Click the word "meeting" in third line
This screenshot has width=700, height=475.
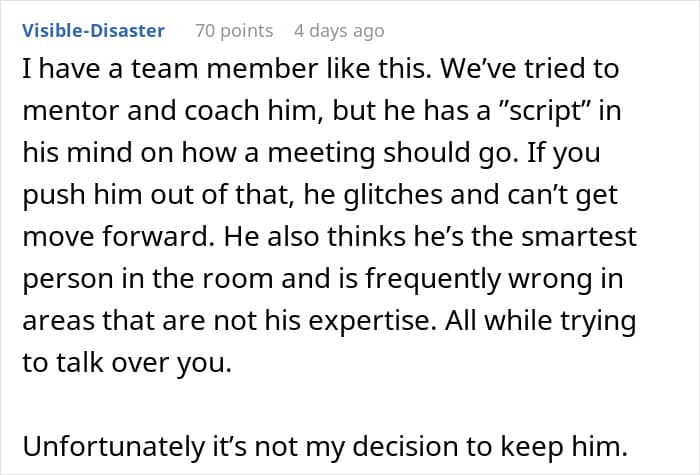tap(321, 153)
